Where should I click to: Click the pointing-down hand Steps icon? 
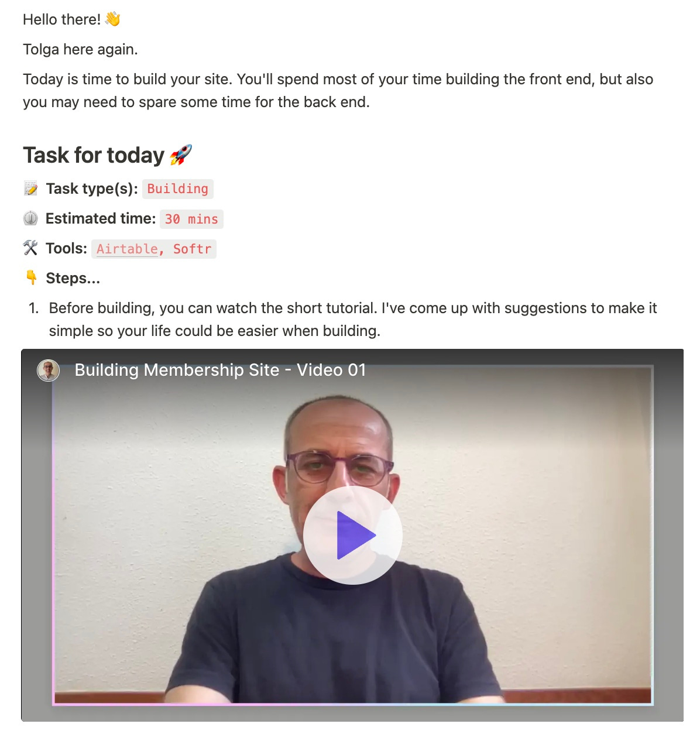32,278
